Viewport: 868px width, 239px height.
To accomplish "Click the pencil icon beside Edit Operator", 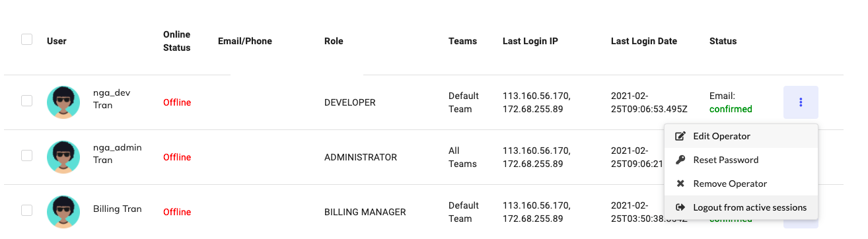I will pos(680,136).
